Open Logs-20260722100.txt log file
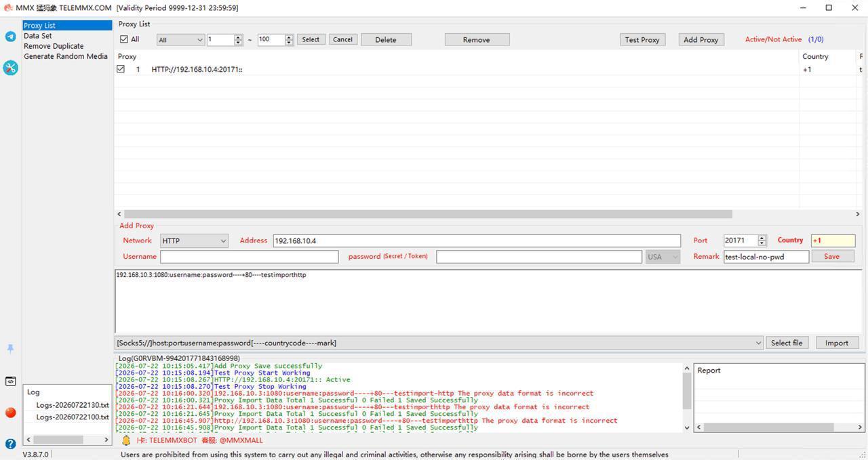 tap(72, 417)
